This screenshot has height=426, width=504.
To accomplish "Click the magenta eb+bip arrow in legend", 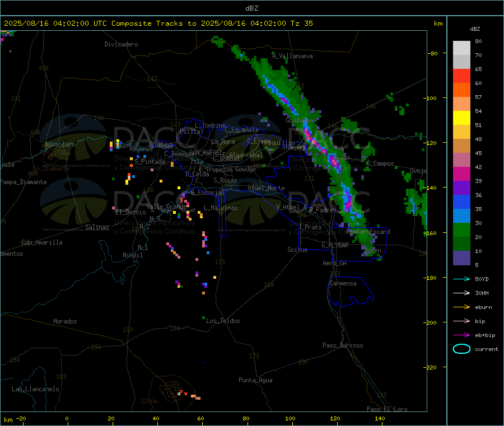I will click(461, 335).
